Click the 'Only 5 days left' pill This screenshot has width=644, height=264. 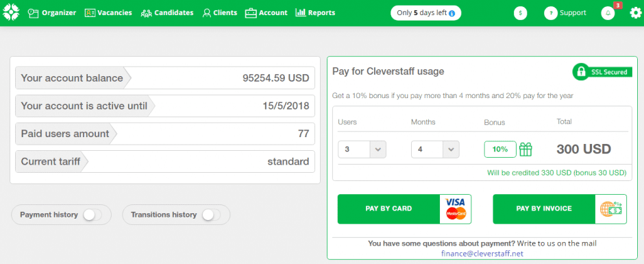click(425, 13)
